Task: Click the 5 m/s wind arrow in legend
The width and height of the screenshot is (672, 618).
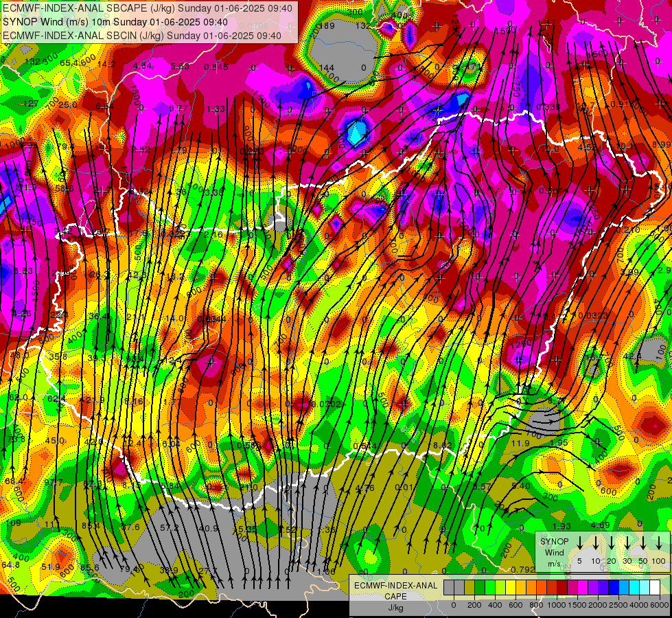Action: (x=580, y=542)
